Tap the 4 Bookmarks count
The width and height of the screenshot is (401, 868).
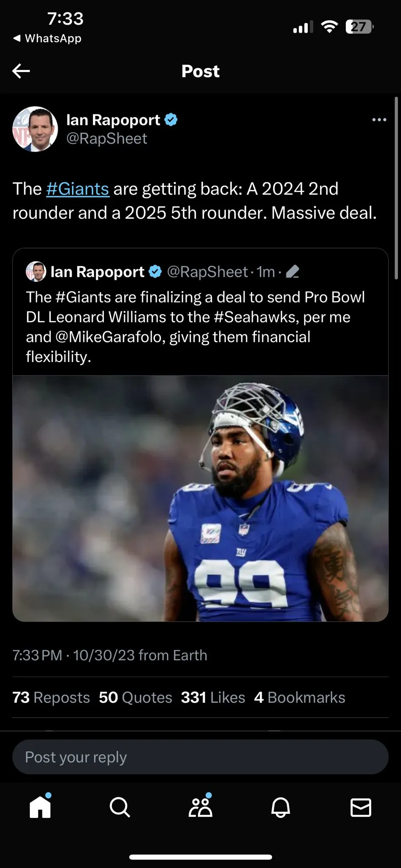(300, 697)
